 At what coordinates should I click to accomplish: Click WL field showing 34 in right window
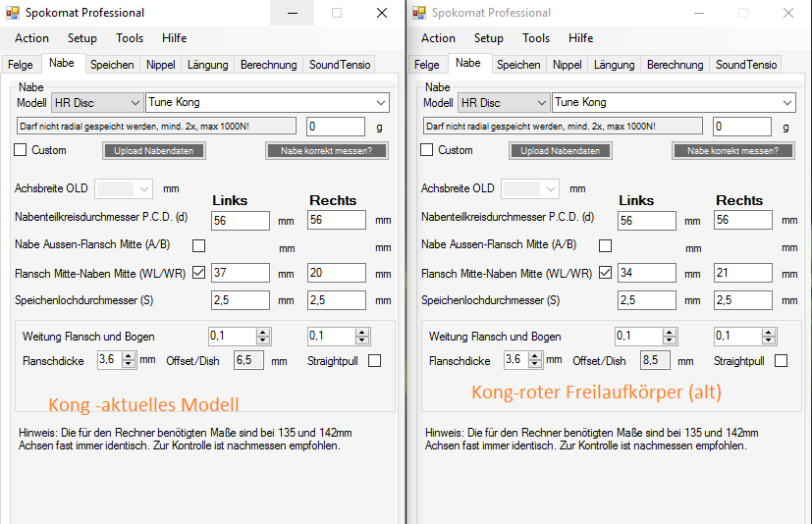click(x=647, y=273)
